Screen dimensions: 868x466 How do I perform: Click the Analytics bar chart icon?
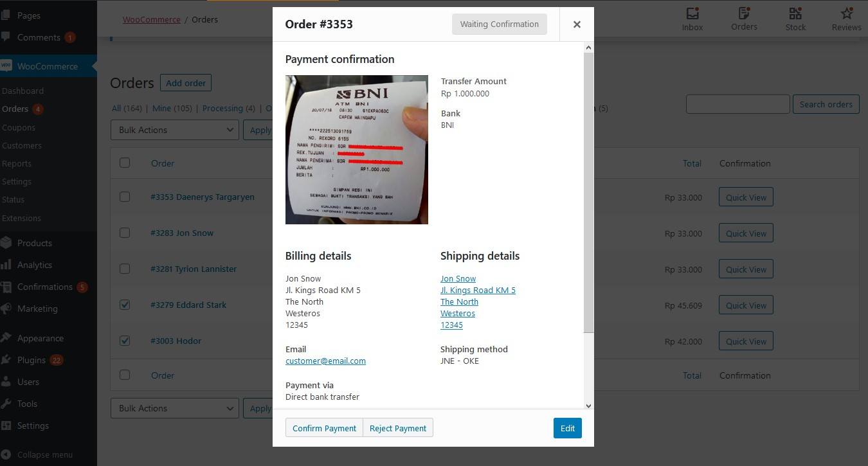[x=6, y=265]
